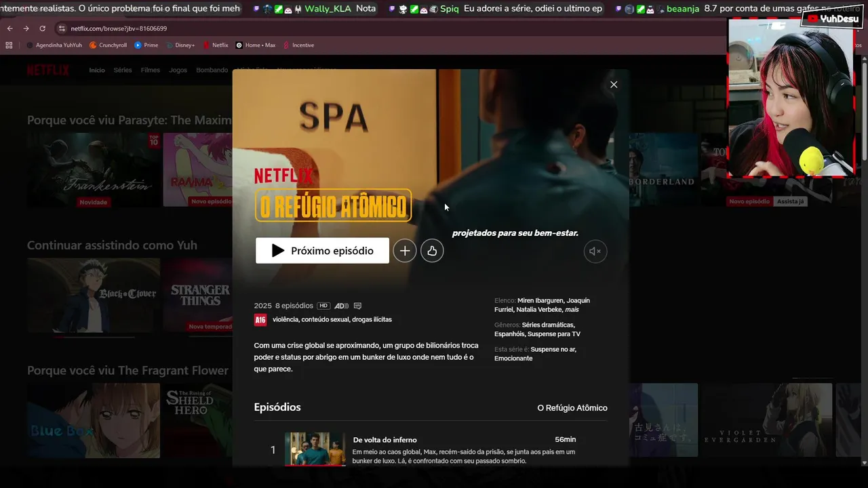This screenshot has width=868, height=488.
Task: Open the Netflix bookmark
Action: pos(216,45)
